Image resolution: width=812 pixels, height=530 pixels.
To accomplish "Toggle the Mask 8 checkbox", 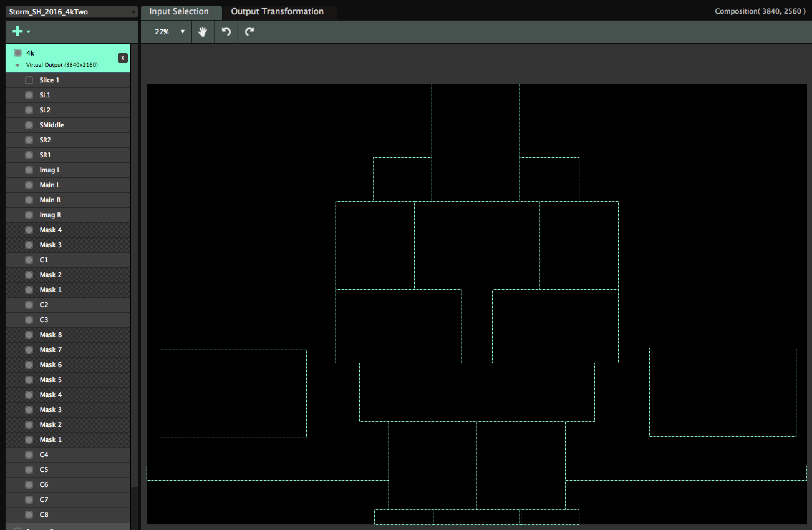I will (29, 335).
